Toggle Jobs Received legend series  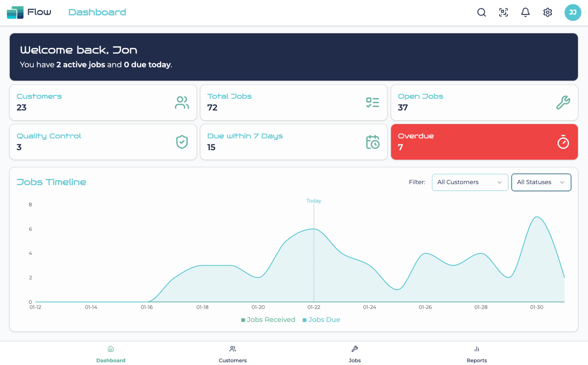268,320
